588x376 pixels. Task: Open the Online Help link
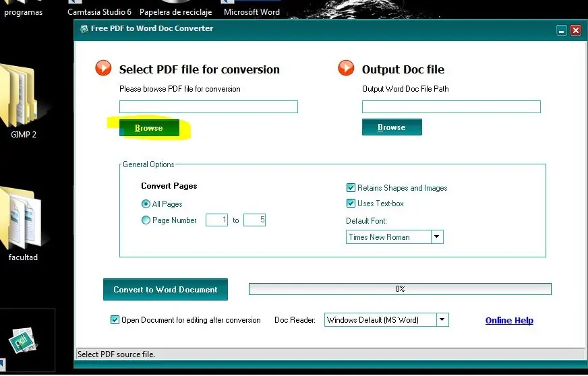(509, 321)
